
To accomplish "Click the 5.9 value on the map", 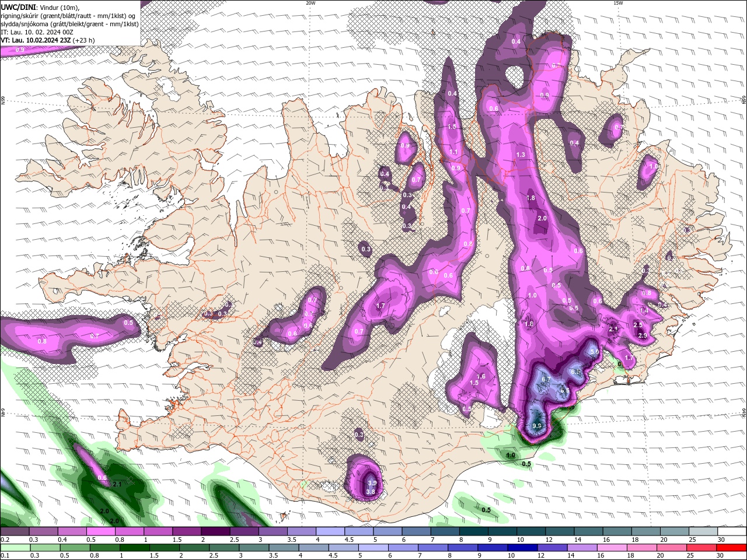I will point(594,352).
